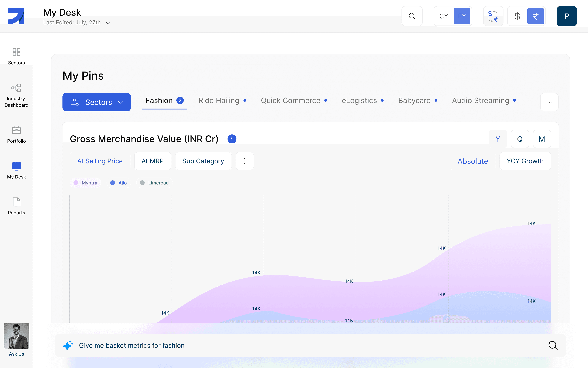Screen dimensions: 588x368
Task: Toggle Myntra legend series
Action: 85,183
